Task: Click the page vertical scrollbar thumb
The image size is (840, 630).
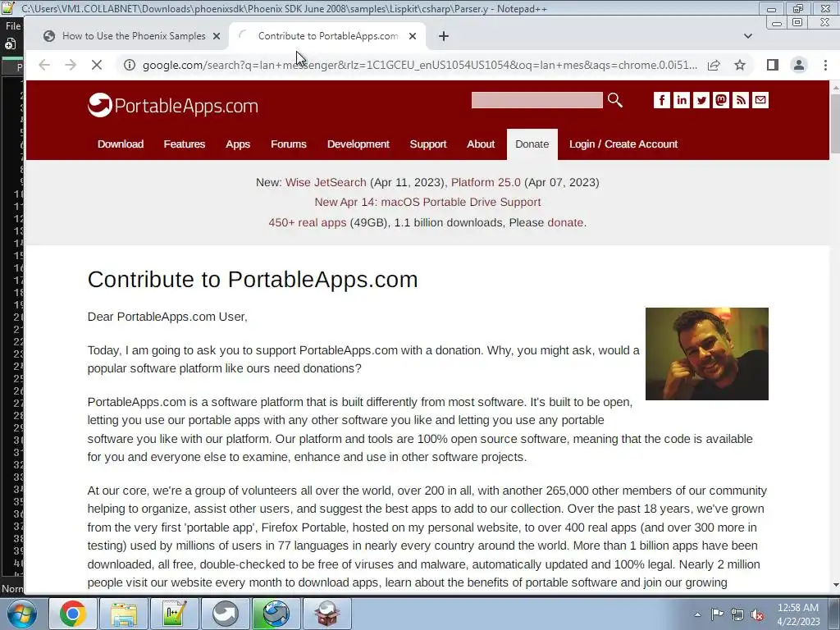Action: 834,123
